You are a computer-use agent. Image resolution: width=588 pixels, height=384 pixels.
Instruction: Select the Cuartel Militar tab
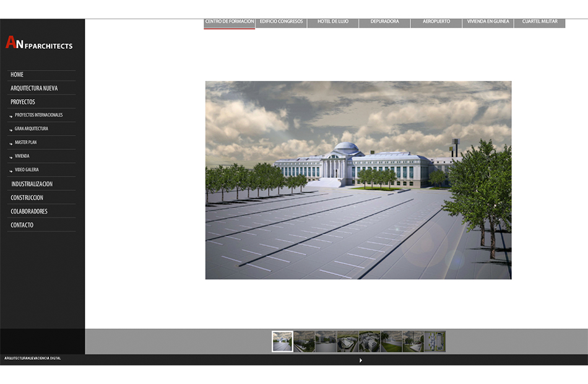coord(540,22)
